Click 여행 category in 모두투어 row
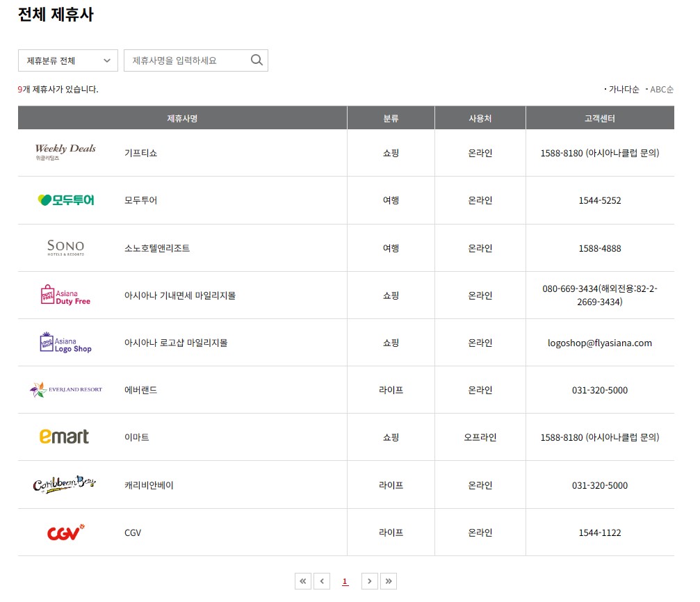The height and width of the screenshot is (602, 700). pyautogui.click(x=391, y=200)
